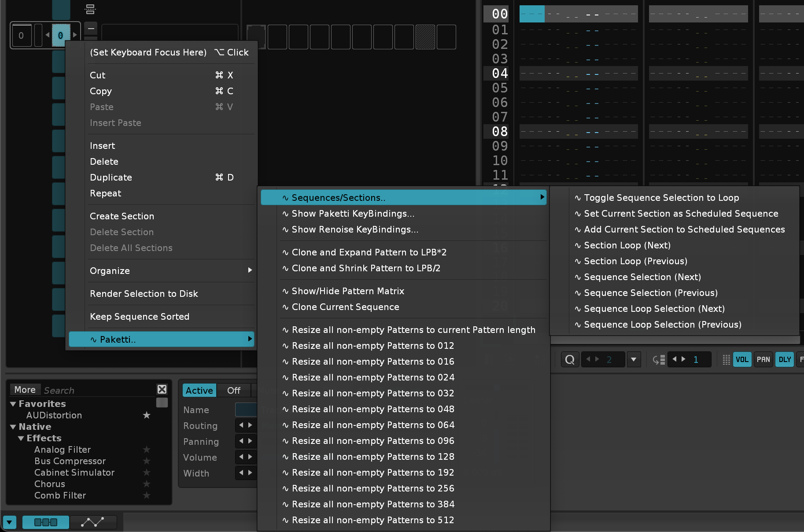Toggle the PAN column button
This screenshot has height=532, width=804.
coord(763,360)
